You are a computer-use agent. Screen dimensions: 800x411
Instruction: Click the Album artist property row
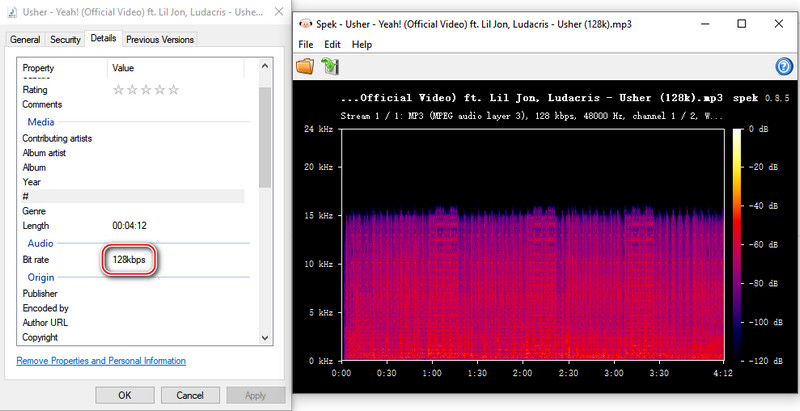click(132, 152)
